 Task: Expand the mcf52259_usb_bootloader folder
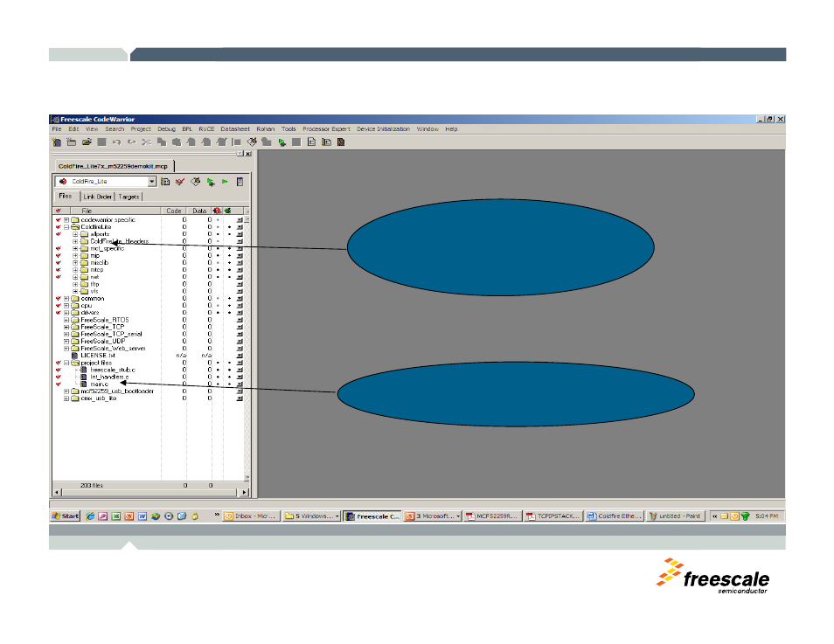66,391
